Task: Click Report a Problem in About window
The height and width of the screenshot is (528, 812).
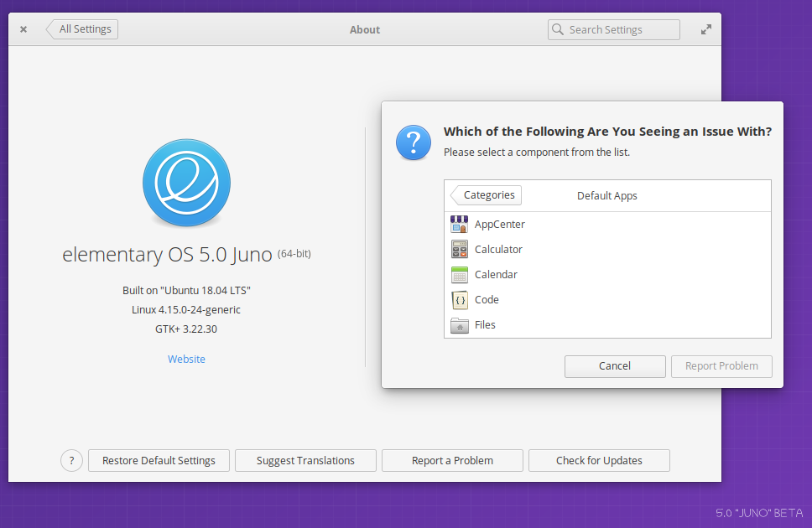Action: tap(452, 461)
